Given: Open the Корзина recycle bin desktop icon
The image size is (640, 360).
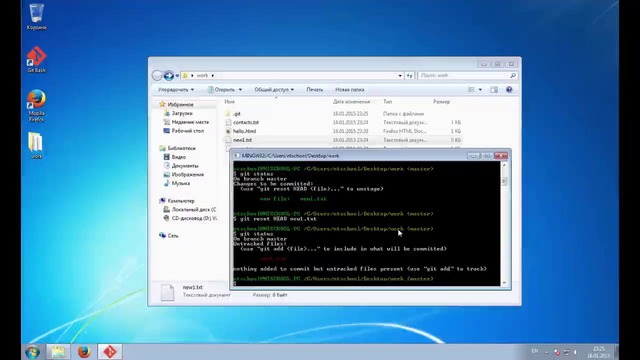Looking at the screenshot, I should click(x=36, y=16).
